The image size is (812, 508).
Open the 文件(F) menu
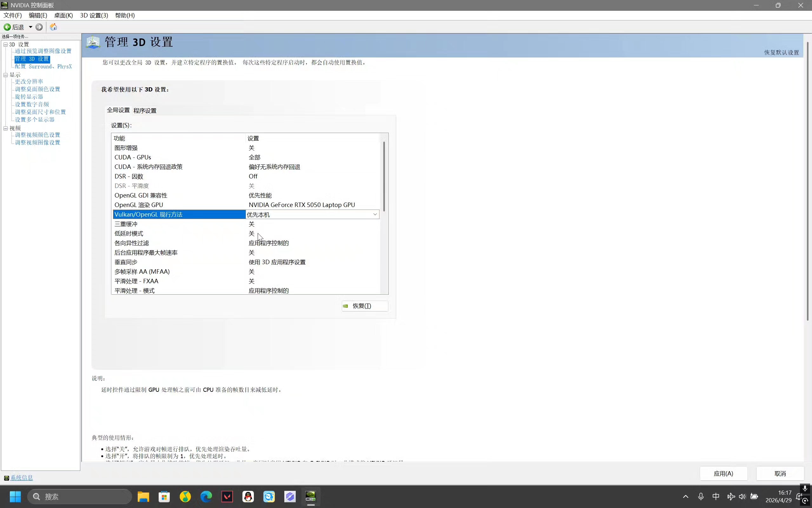(13, 16)
